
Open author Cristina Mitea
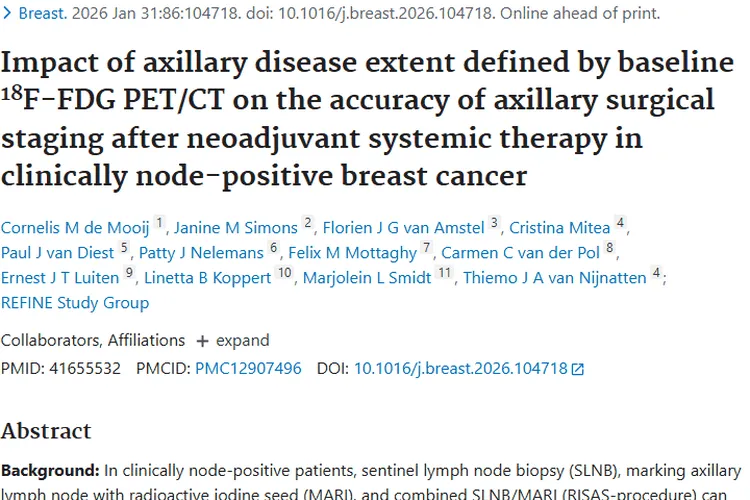561,227
